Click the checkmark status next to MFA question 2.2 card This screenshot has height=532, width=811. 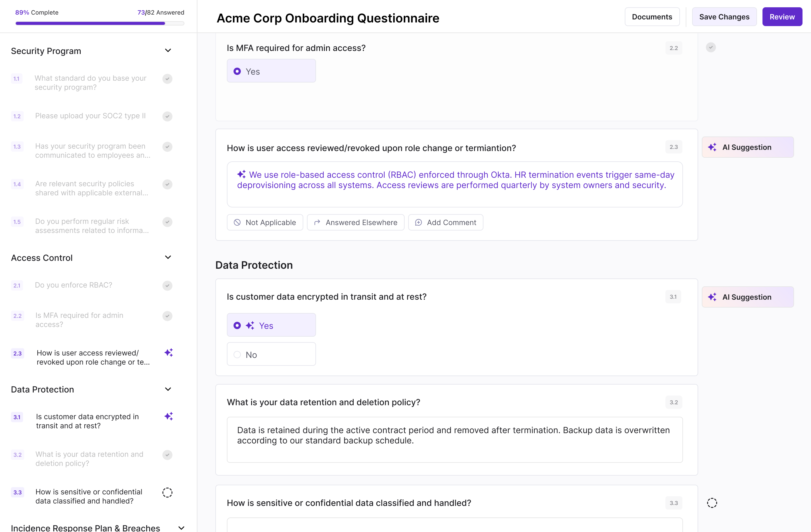click(x=711, y=47)
